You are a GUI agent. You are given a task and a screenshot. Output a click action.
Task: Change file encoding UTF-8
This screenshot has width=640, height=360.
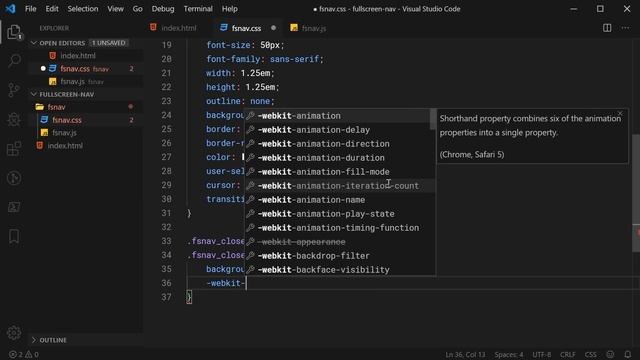click(542, 354)
